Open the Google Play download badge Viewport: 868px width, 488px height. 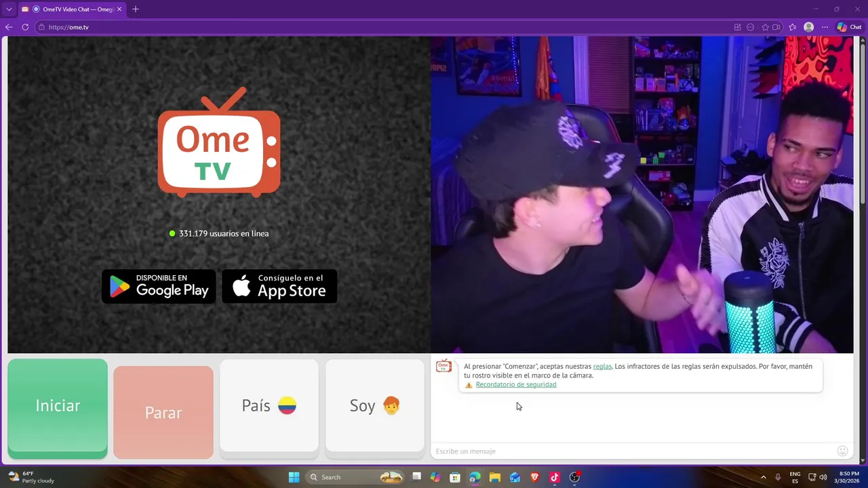point(159,286)
